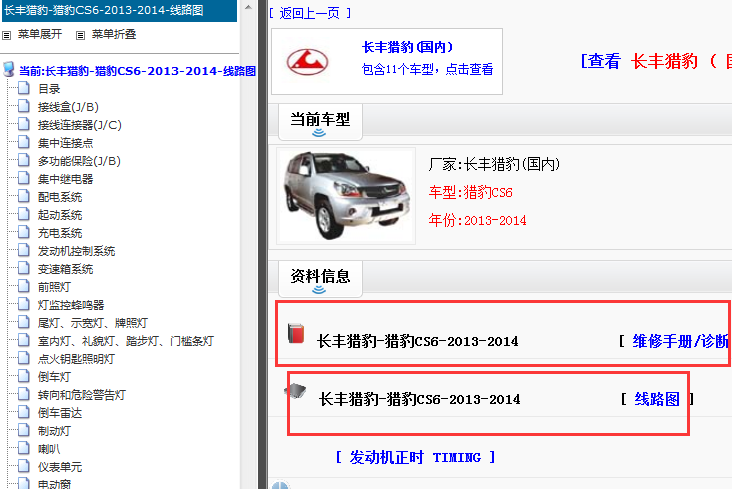Click the page icon next to 集中连接点
The width and height of the screenshot is (732, 489).
pyautogui.click(x=24, y=142)
